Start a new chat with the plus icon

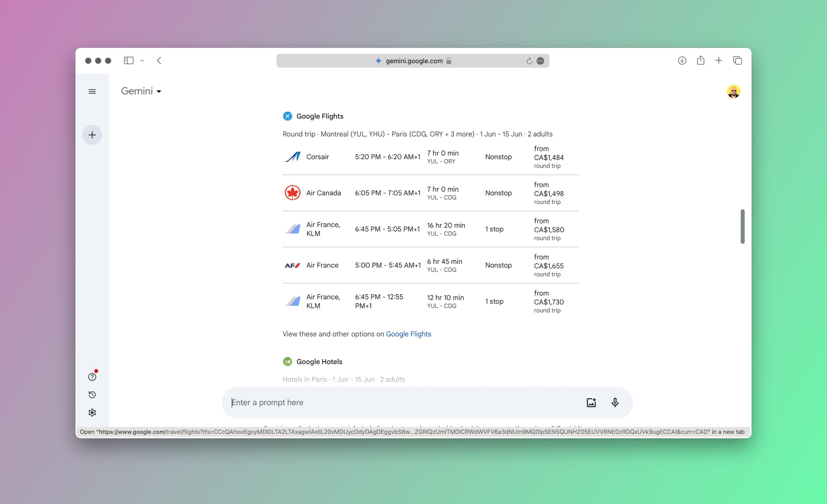[92, 135]
